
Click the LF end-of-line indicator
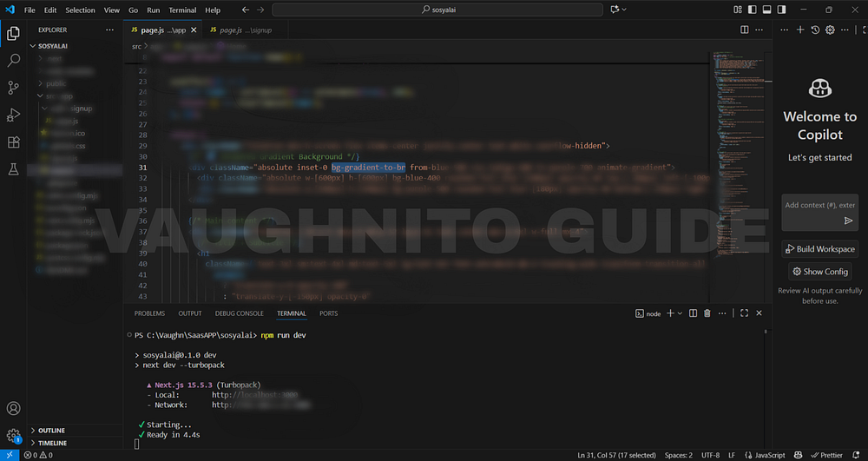[x=731, y=455]
